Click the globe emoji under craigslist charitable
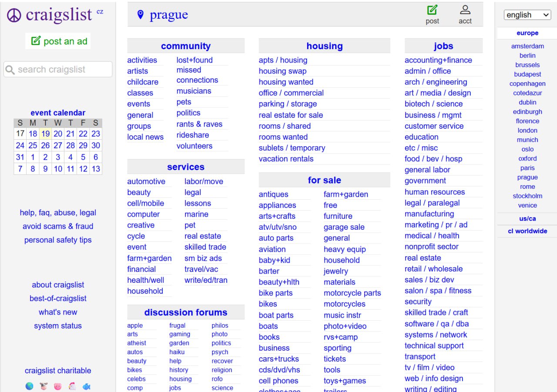 [29, 386]
